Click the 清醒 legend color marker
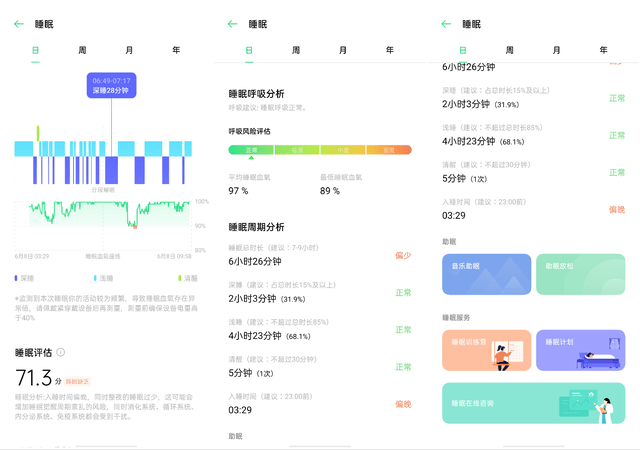640x450 pixels. 180,278
